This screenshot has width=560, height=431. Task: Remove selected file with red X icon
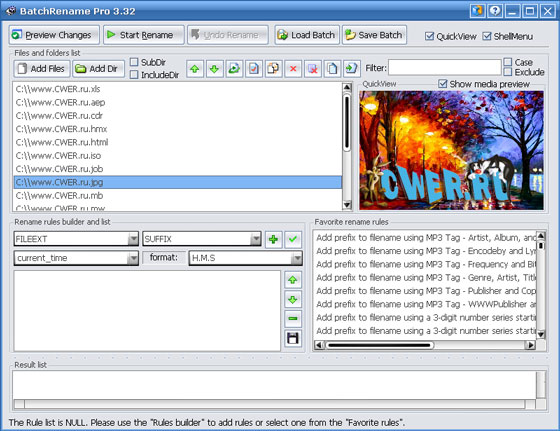click(x=293, y=69)
